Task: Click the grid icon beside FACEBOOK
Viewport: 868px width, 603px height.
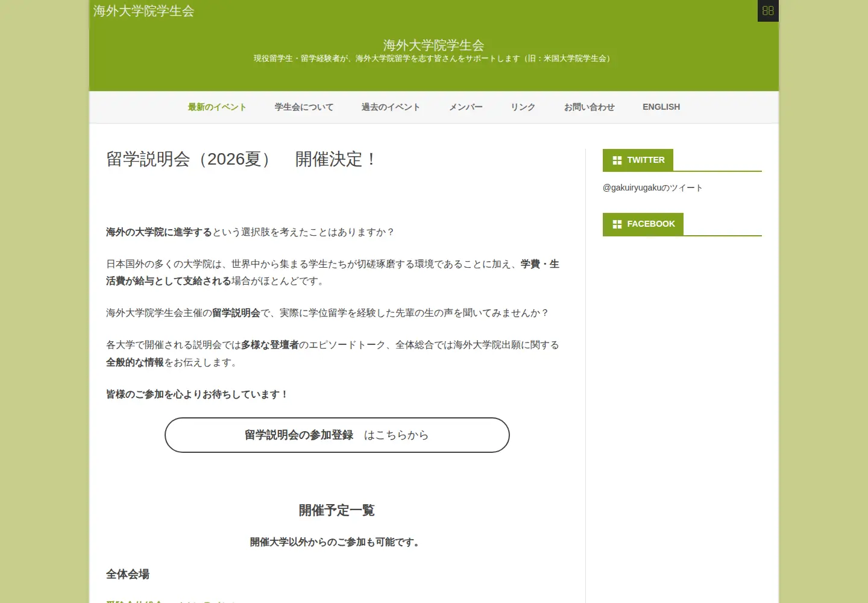Action: pyautogui.click(x=617, y=224)
